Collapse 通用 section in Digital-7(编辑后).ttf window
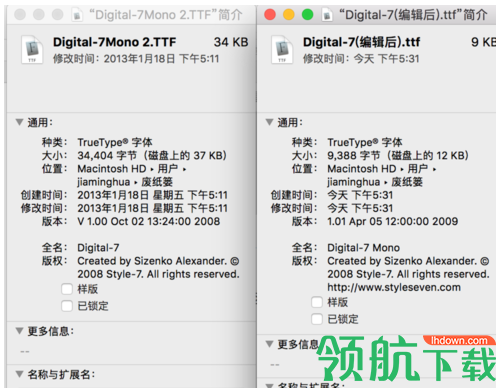The width and height of the screenshot is (496, 388). click(270, 122)
